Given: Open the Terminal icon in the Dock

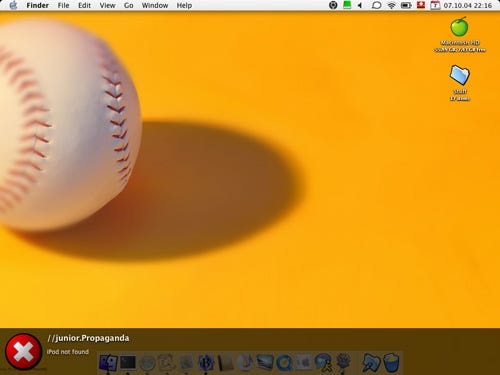Looking at the screenshot, I should (128, 363).
